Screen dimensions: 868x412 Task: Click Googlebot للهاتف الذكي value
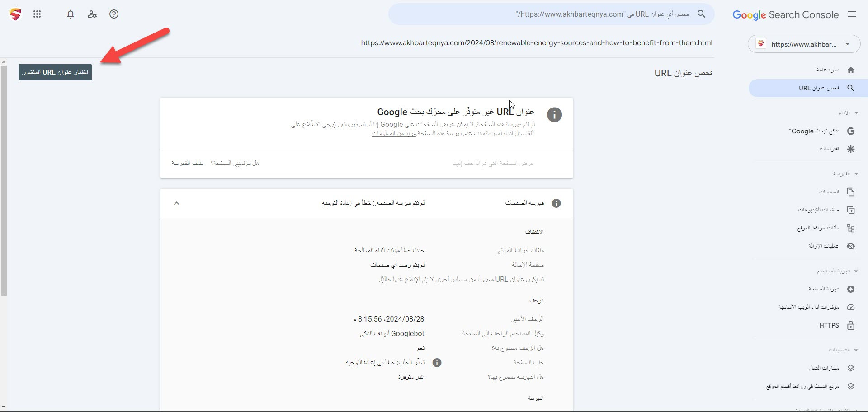392,334
